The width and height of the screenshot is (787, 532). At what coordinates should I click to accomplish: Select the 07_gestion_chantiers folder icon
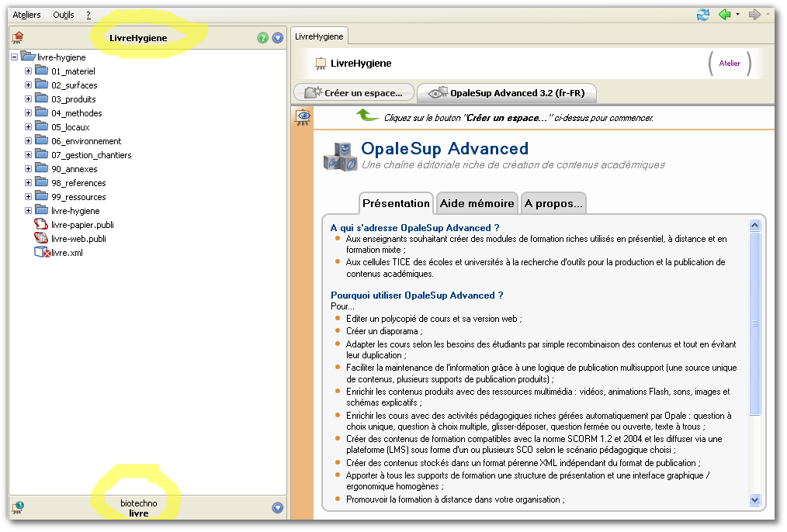tap(42, 155)
